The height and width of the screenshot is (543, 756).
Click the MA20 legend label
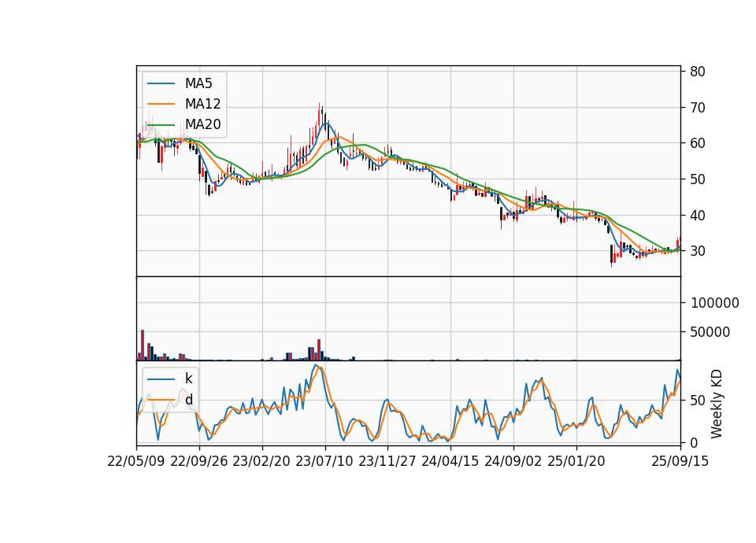(x=202, y=124)
